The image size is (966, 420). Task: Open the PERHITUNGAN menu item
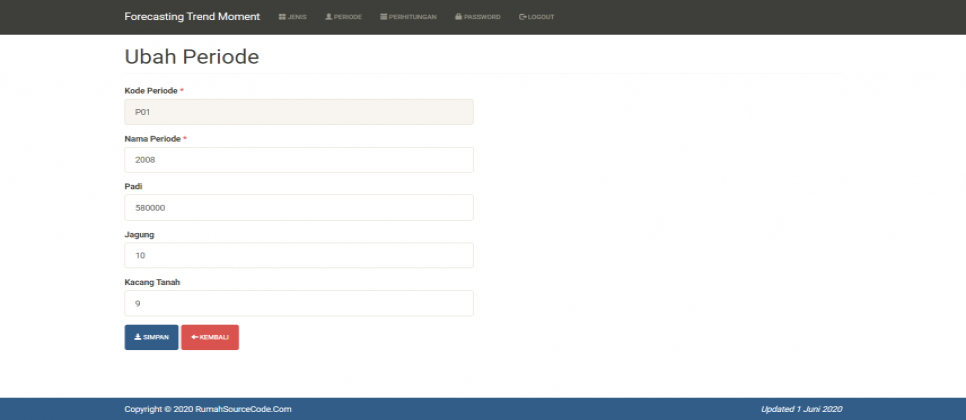tap(408, 17)
